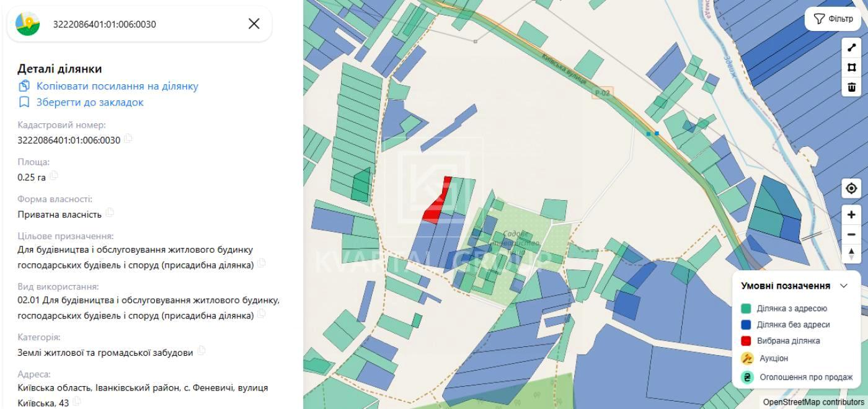868x409 pixels.
Task: Click Копіювати посилання на ділянку link
Action: (x=117, y=86)
